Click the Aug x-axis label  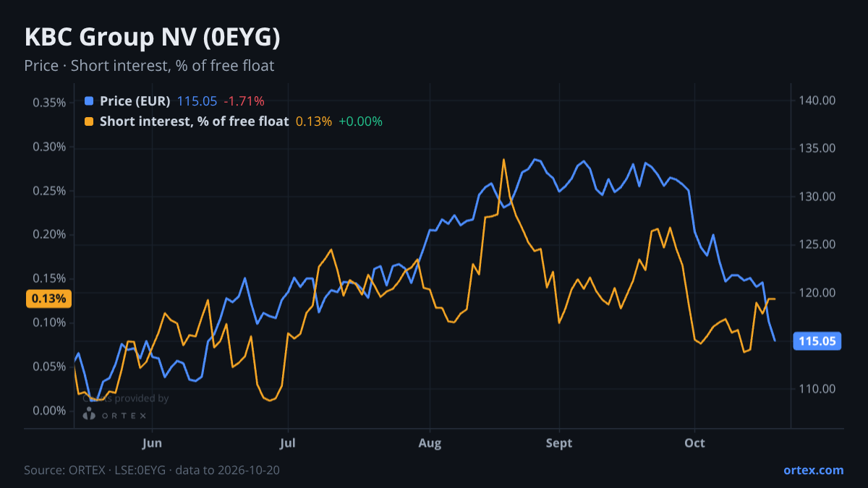point(430,442)
